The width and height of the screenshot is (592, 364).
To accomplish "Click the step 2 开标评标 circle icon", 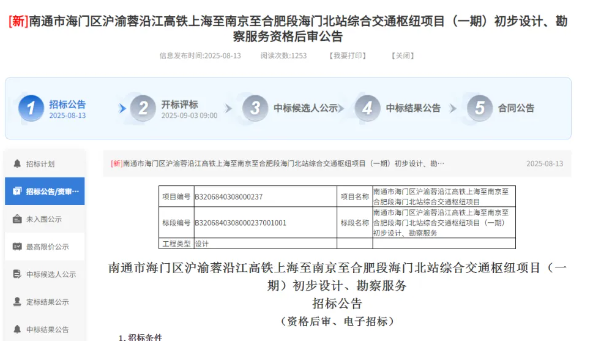I will (143, 108).
